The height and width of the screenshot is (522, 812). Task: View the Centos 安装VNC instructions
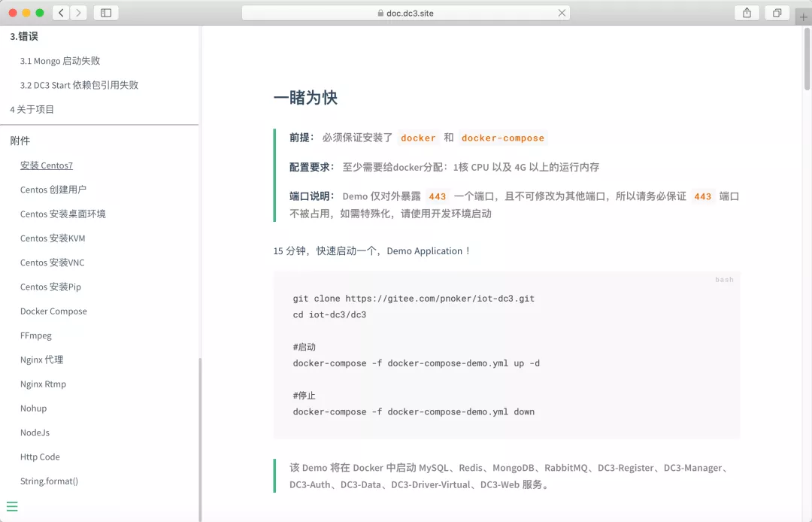(53, 262)
